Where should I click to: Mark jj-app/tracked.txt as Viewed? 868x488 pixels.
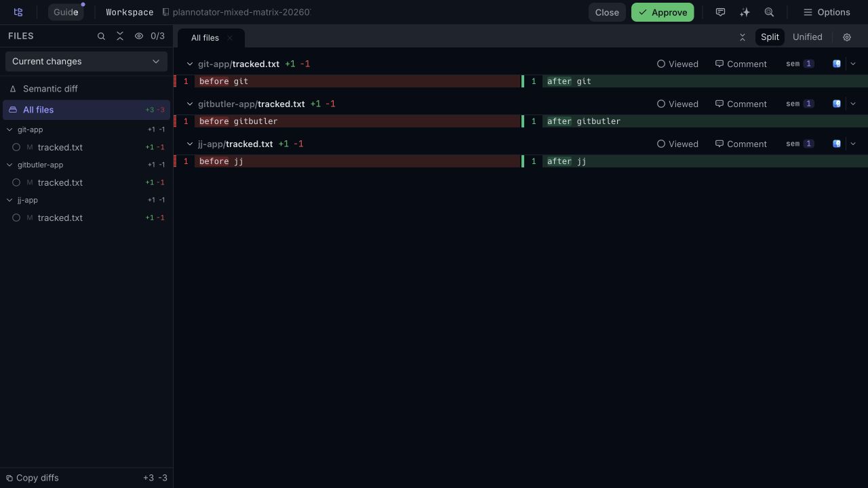click(x=677, y=144)
